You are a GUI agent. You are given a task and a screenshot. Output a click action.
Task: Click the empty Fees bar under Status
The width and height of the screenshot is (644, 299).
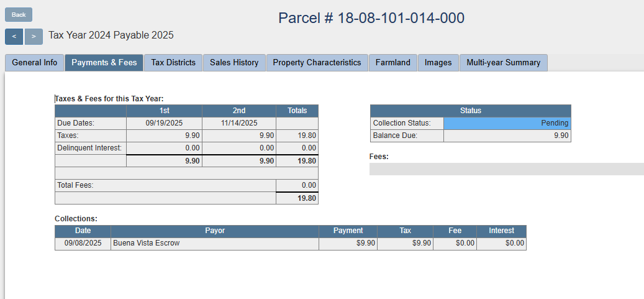coord(506,169)
